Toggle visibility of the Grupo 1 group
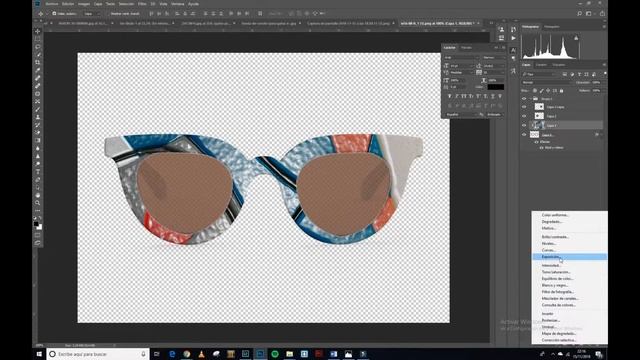 click(x=524, y=99)
